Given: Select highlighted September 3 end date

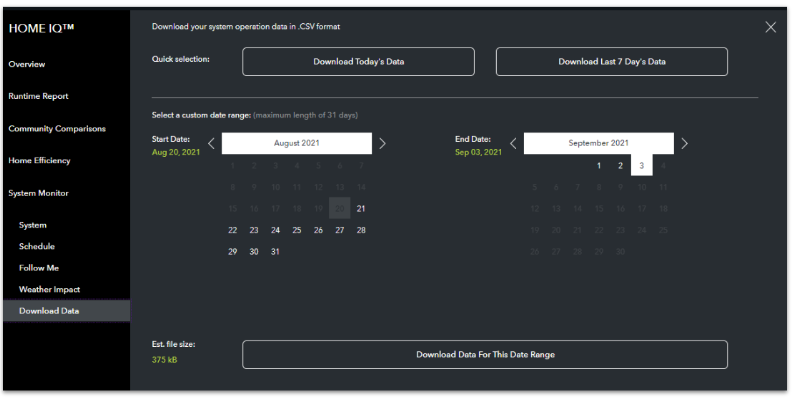Looking at the screenshot, I should point(641,165).
